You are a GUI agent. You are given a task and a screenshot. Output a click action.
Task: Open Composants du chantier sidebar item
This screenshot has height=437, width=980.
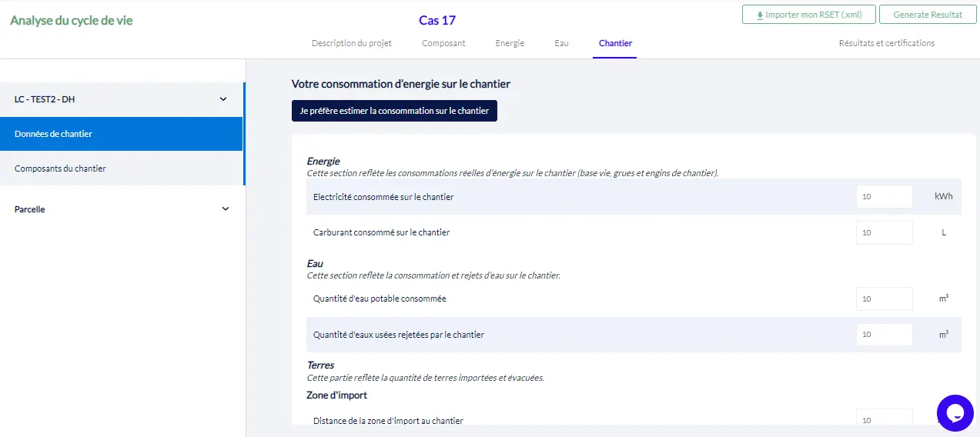[122, 168]
